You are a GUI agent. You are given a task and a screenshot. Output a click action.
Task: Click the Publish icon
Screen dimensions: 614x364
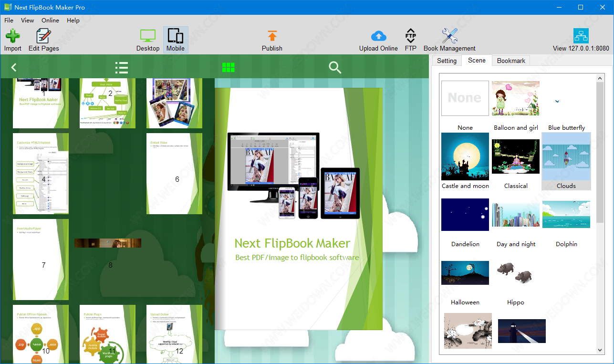pyautogui.click(x=272, y=36)
